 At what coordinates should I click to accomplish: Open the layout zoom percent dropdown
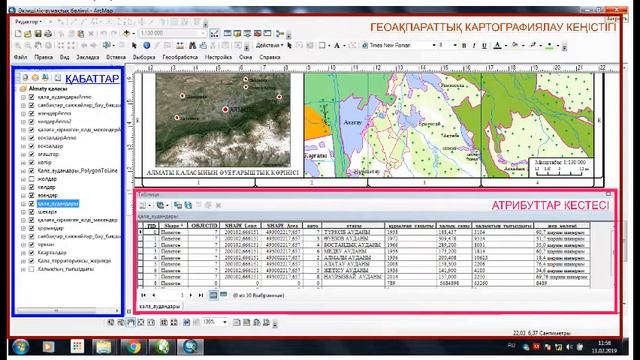pyautogui.click(x=224, y=322)
